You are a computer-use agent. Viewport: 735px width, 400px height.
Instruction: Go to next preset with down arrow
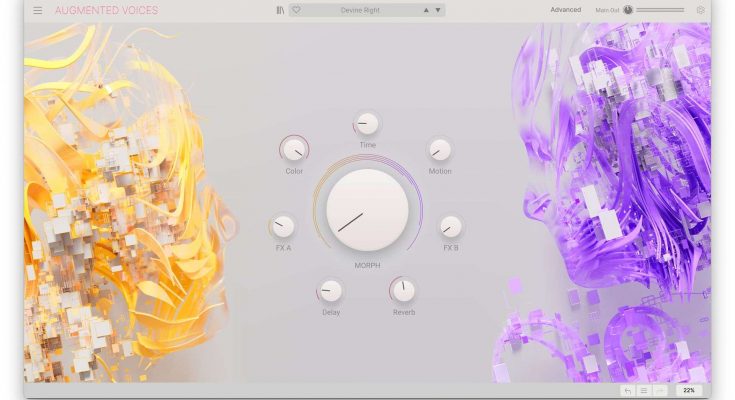click(x=438, y=11)
